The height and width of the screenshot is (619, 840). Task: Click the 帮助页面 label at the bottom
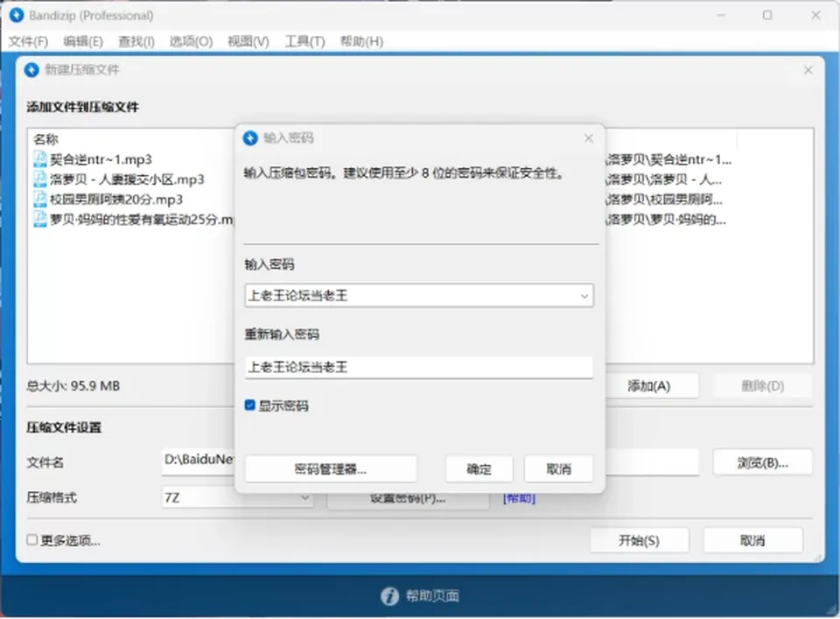(432, 596)
